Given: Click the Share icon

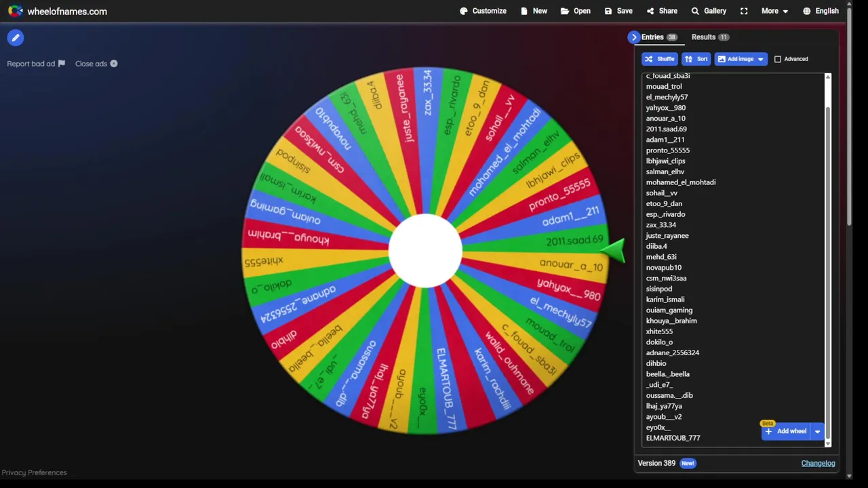Looking at the screenshot, I should click(650, 11).
